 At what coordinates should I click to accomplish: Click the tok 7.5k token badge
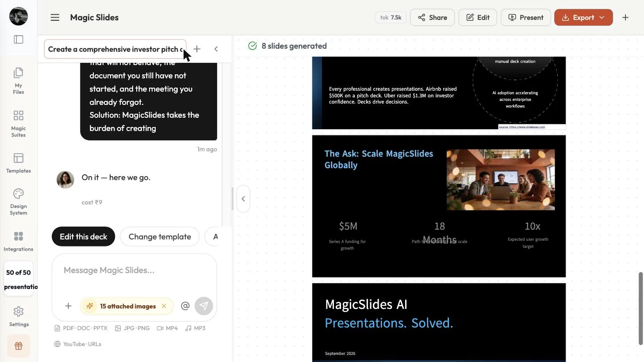coord(391,17)
